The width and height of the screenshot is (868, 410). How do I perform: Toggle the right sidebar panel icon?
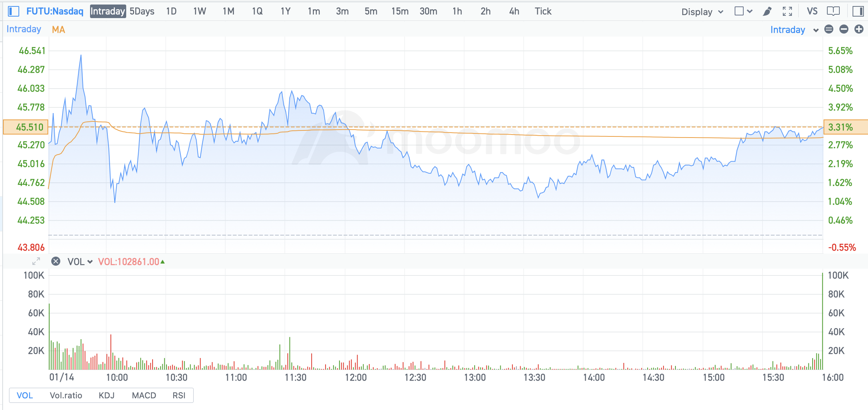[858, 11]
